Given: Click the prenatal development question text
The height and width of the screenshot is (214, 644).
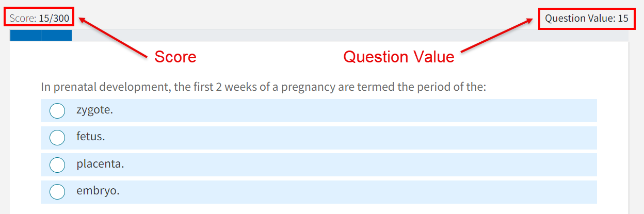Looking at the screenshot, I should [x=263, y=87].
